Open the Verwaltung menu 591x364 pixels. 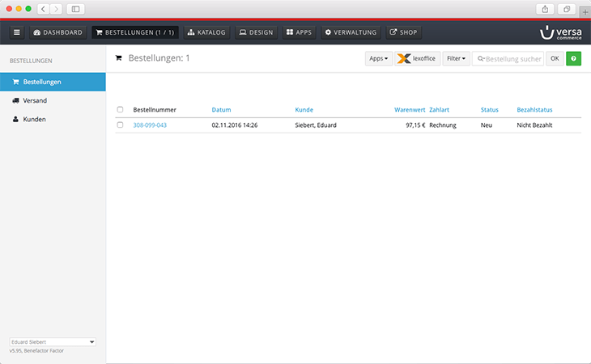[x=350, y=32]
